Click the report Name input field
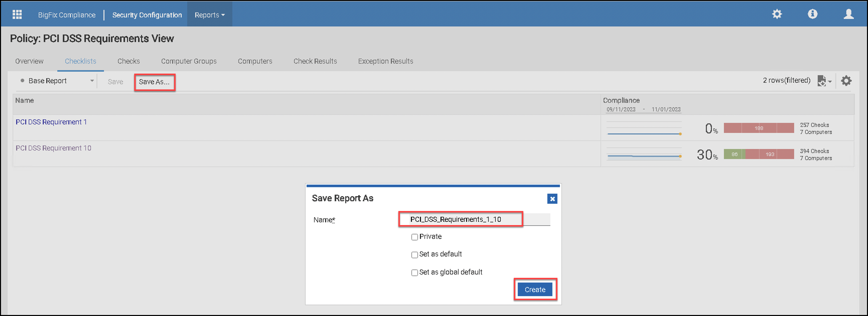 click(x=460, y=219)
